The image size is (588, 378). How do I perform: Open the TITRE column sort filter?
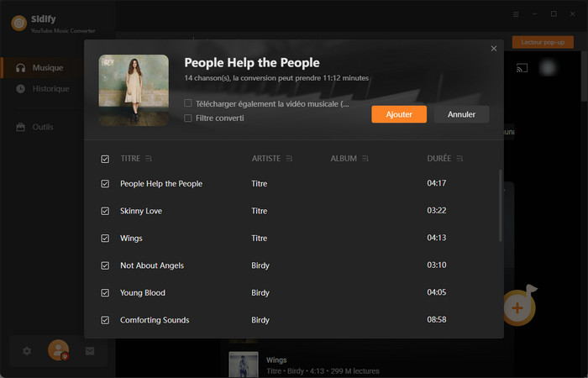[x=149, y=159]
